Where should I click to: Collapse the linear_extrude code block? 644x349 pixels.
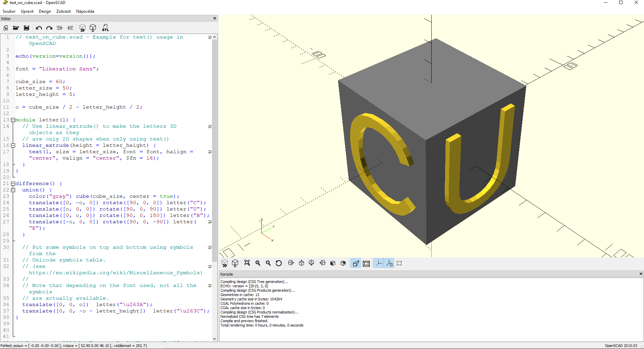tap(13, 145)
